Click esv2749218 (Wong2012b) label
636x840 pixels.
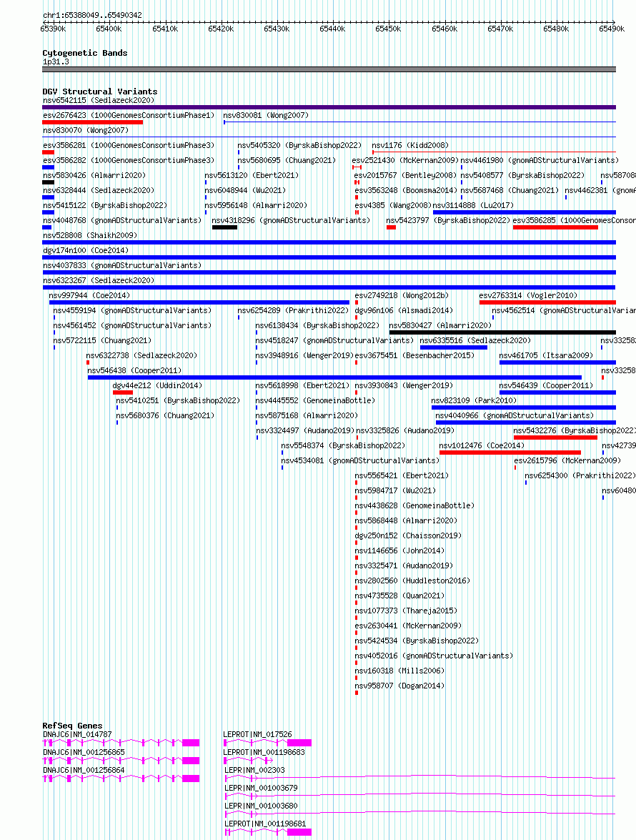pos(402,295)
